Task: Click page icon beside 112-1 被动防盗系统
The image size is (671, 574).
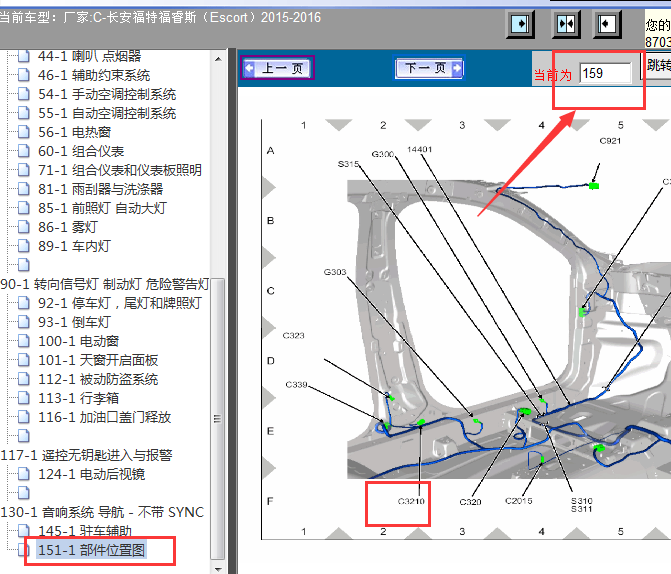Action: coord(24,379)
